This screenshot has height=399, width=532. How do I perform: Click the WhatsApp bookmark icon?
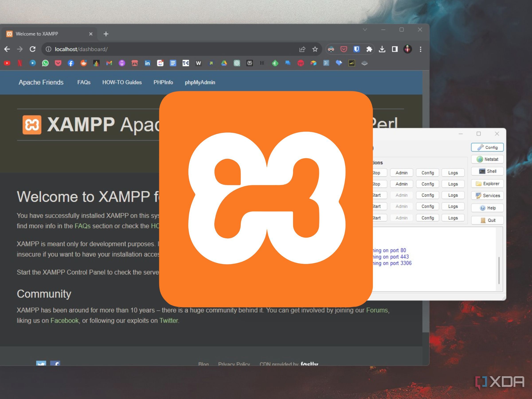click(x=45, y=63)
